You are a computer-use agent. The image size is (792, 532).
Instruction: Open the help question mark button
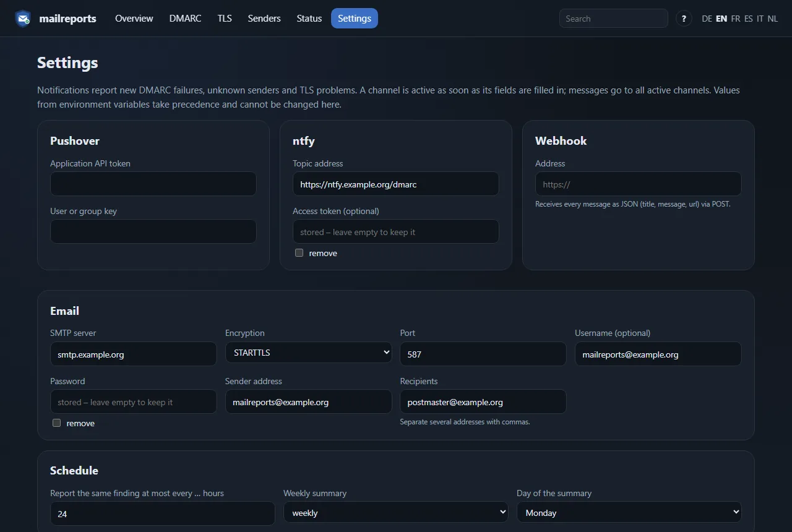tap(684, 19)
